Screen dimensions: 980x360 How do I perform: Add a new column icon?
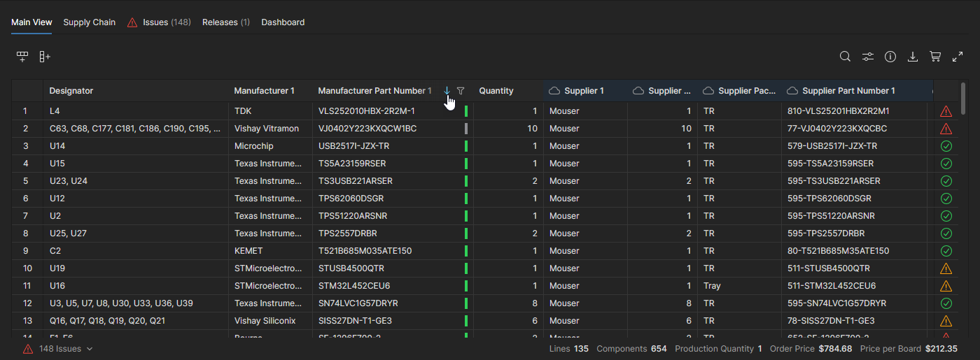point(45,57)
